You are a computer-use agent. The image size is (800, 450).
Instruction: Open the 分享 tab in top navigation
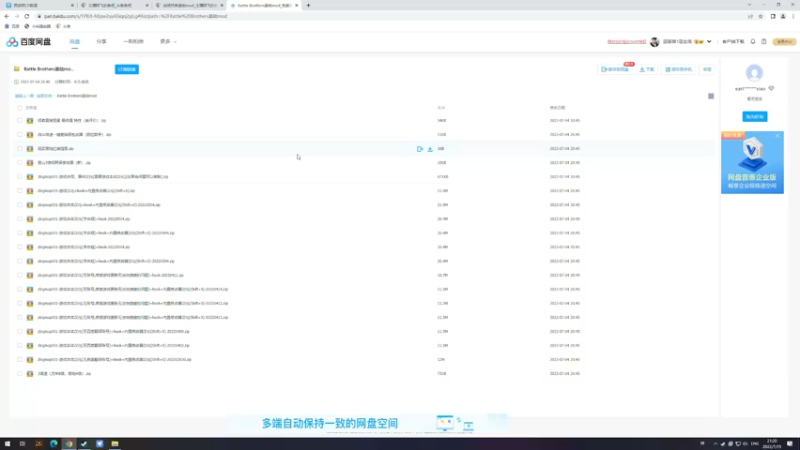pyautogui.click(x=102, y=41)
